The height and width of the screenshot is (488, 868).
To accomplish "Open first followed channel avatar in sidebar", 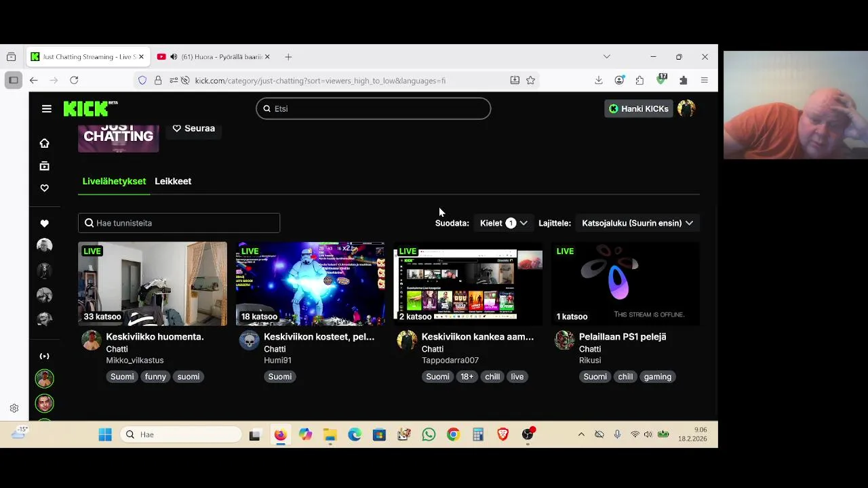I will (x=44, y=245).
